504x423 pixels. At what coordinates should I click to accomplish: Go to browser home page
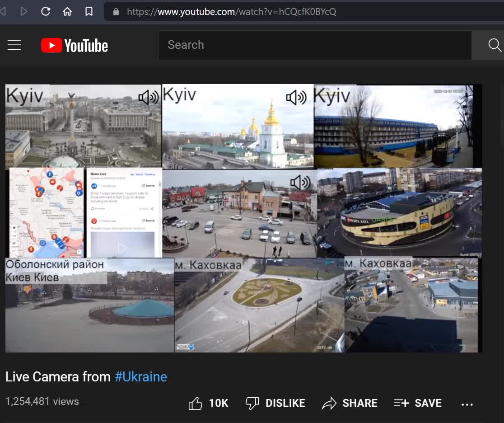coord(67,12)
